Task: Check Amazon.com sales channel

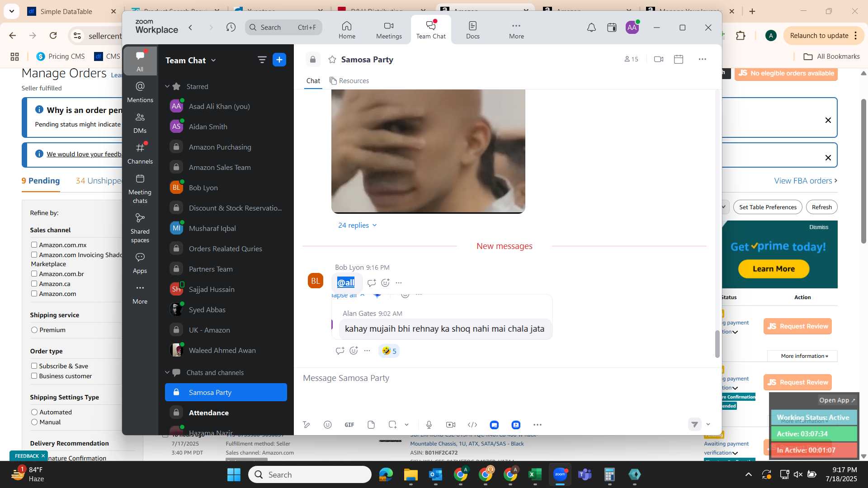Action: click(34, 294)
